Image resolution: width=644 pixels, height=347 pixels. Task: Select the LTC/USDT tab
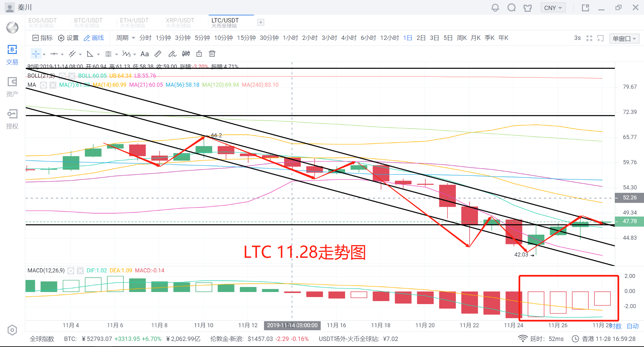[x=231, y=22]
